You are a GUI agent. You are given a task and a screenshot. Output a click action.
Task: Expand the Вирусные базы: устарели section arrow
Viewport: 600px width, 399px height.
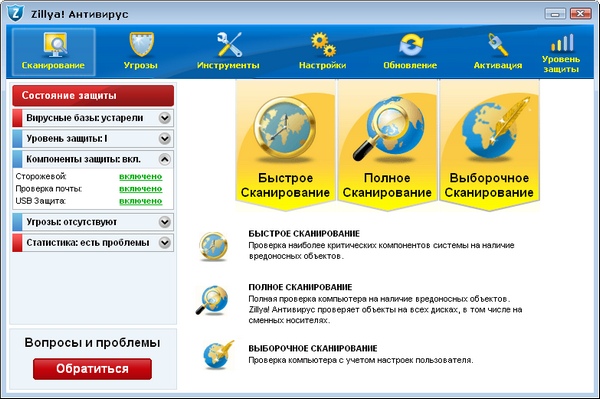[165, 118]
